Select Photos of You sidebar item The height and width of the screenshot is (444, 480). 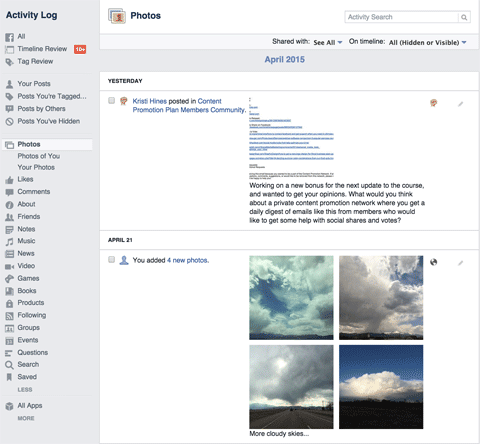click(x=39, y=156)
